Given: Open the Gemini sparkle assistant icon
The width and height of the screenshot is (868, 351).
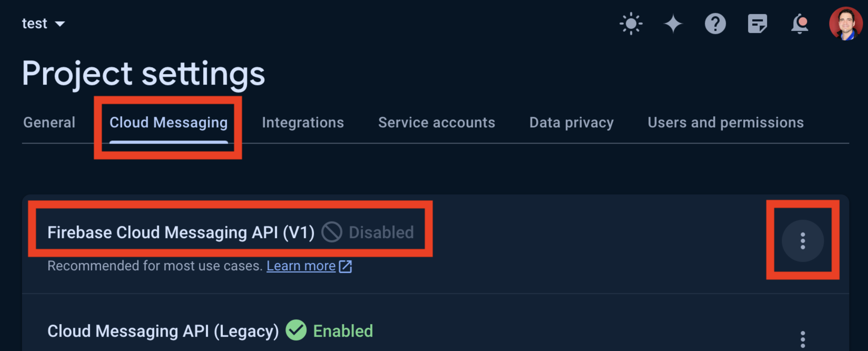Looking at the screenshot, I should coord(673,24).
